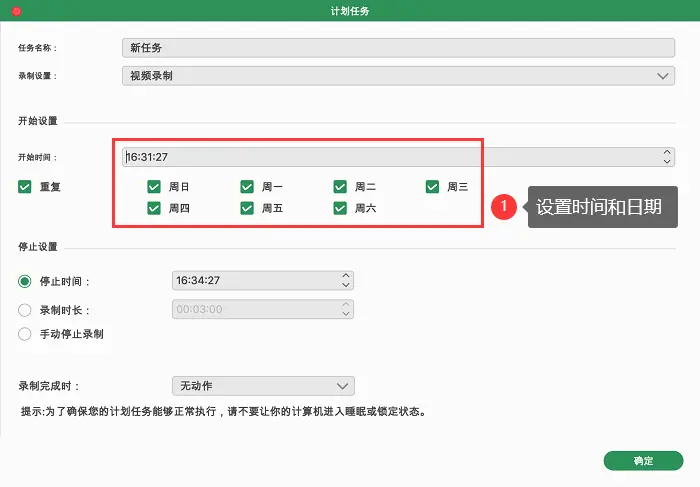Uncheck the 周四 checkbox

tap(154, 208)
